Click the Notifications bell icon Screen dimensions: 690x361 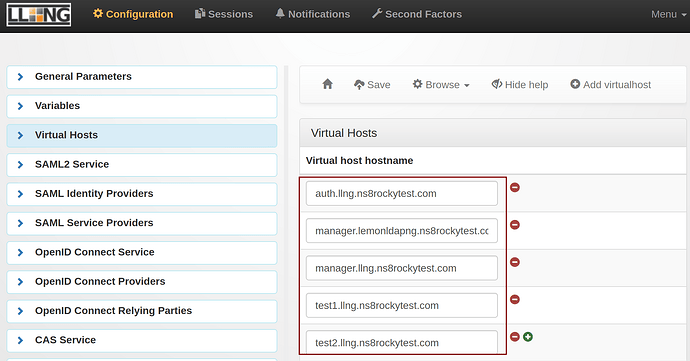[280, 14]
